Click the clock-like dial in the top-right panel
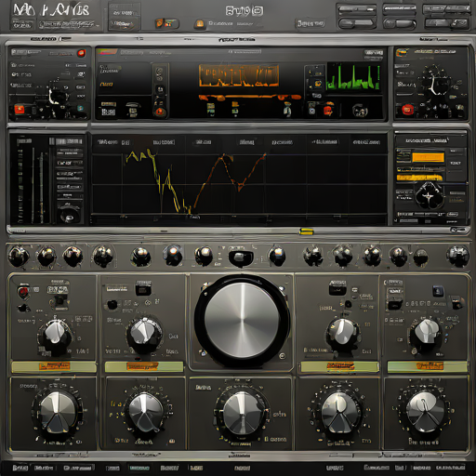 click(x=434, y=81)
